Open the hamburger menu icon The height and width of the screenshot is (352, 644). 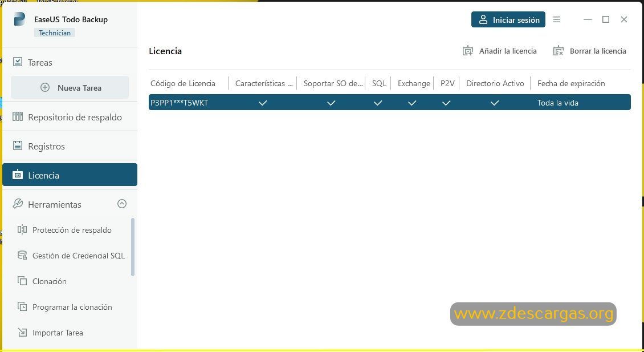point(557,19)
